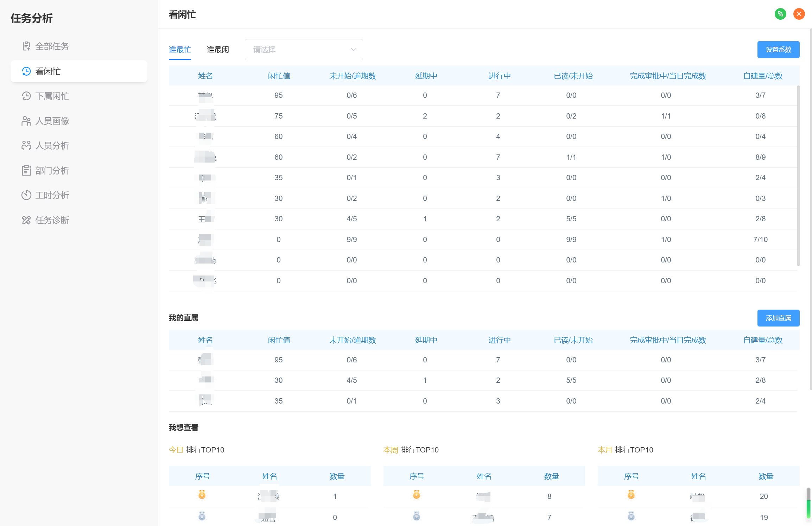812x526 pixels.
Task: Select 人员分析 from the sidebar
Action: click(52, 146)
